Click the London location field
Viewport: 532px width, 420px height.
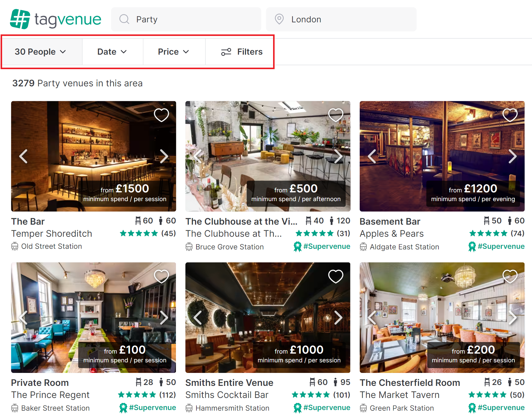click(341, 19)
